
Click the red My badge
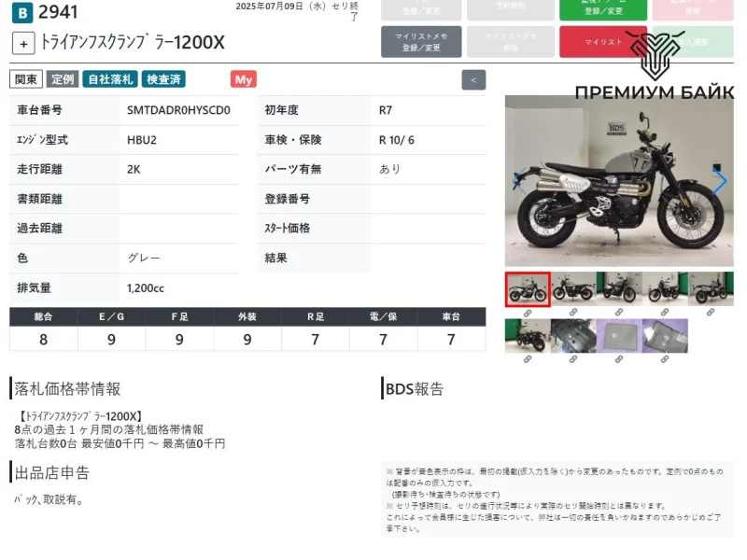[x=244, y=79]
